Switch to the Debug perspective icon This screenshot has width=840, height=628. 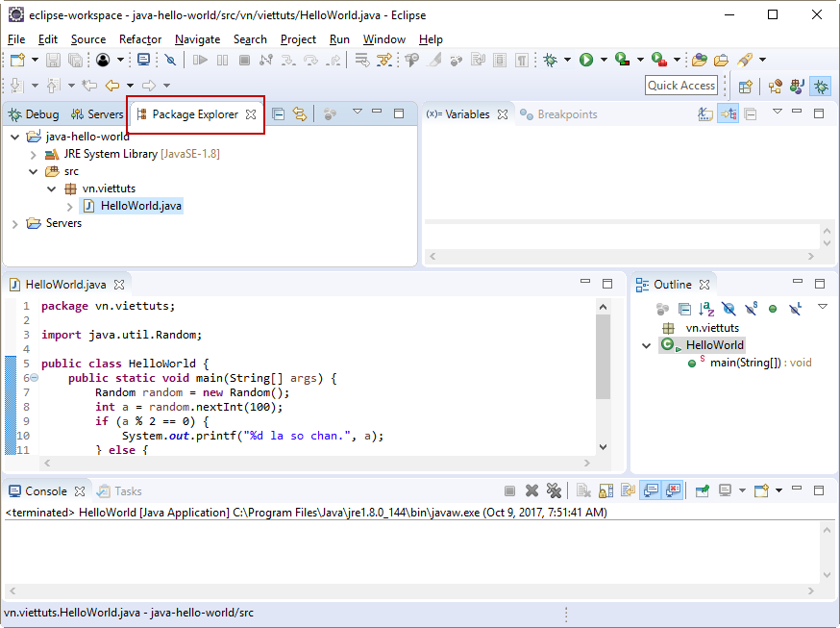point(821,86)
